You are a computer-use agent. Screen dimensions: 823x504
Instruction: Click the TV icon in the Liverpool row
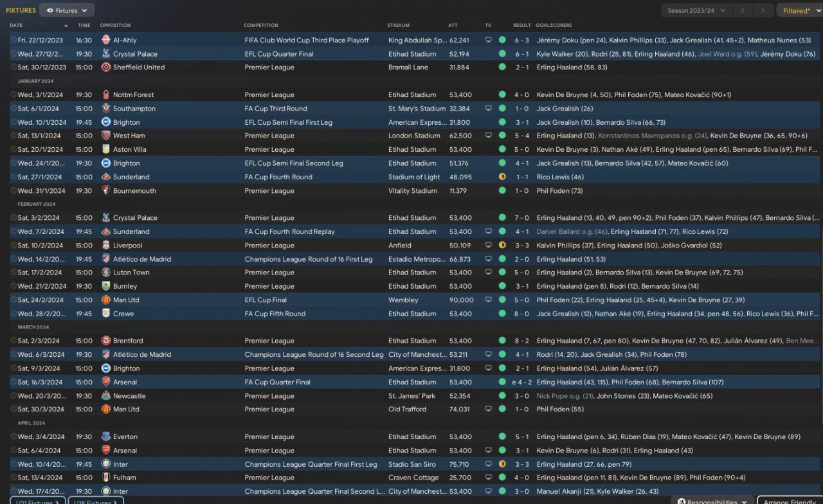pyautogui.click(x=488, y=245)
